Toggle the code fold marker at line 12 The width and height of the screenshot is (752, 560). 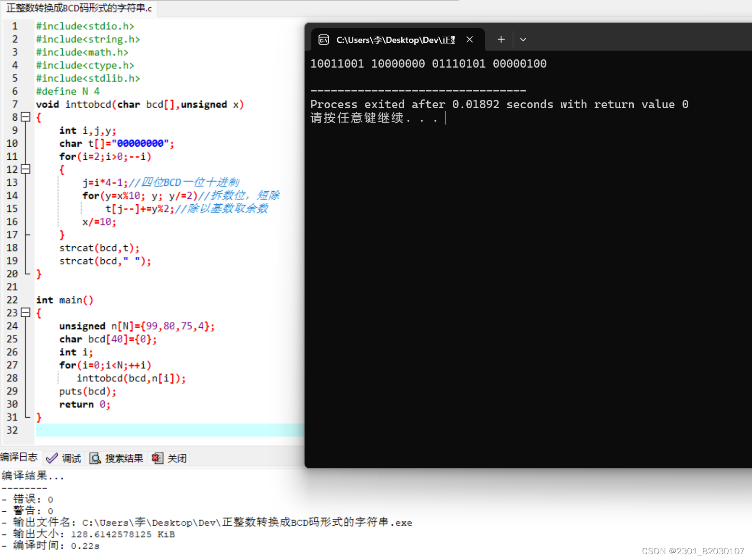point(26,169)
